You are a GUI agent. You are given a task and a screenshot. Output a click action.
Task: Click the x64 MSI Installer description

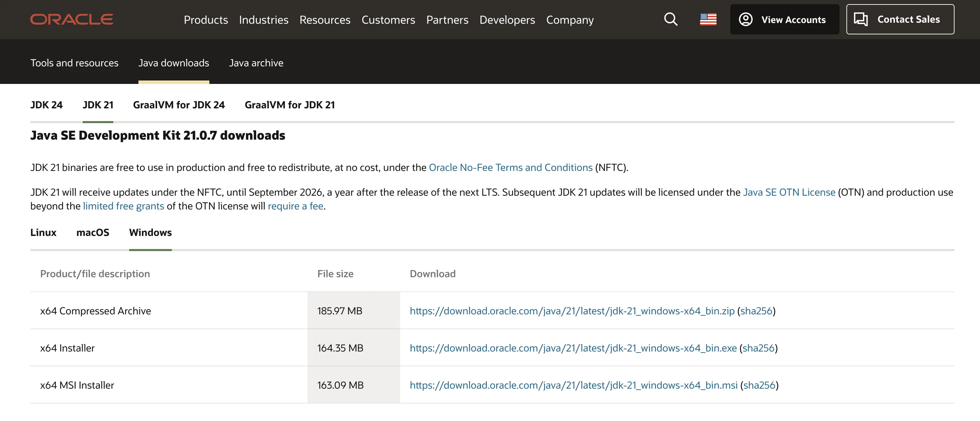click(77, 385)
